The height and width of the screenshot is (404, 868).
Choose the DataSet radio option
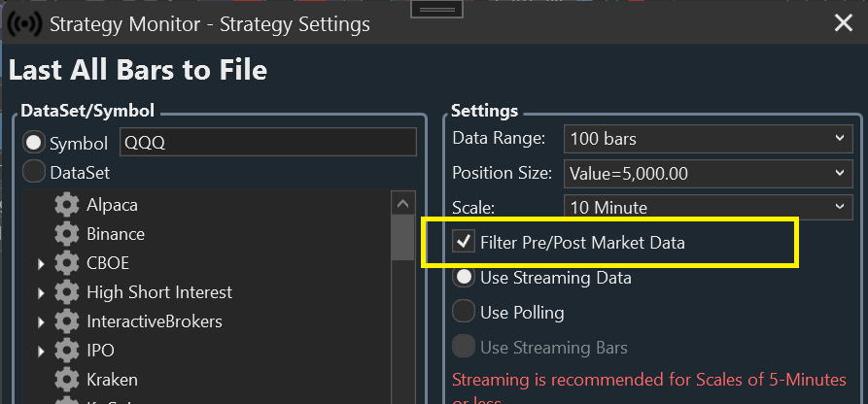pyautogui.click(x=35, y=173)
